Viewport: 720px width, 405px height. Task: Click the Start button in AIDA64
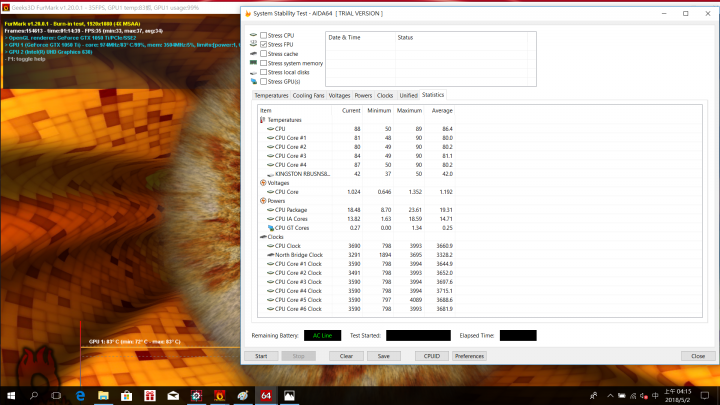coord(261,356)
